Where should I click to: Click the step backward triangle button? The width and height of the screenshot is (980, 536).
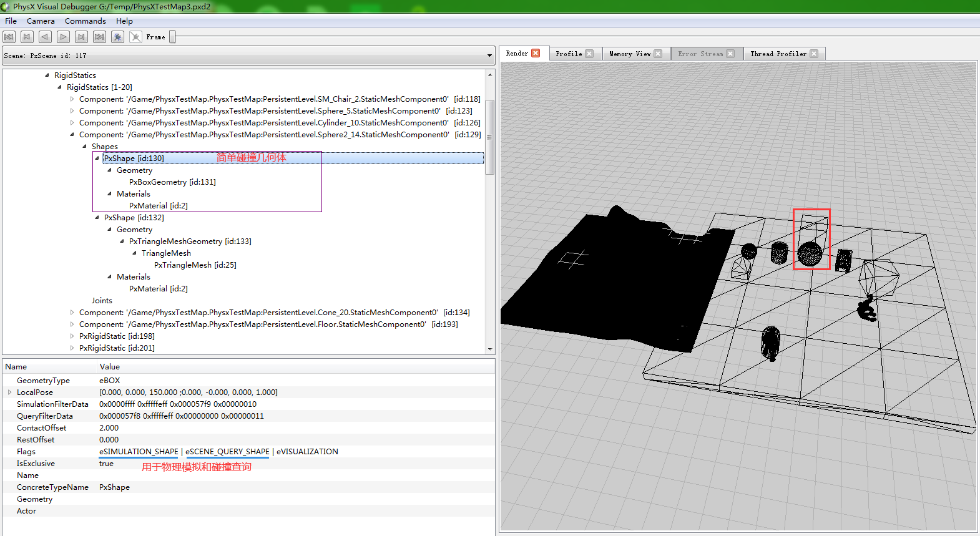point(45,37)
